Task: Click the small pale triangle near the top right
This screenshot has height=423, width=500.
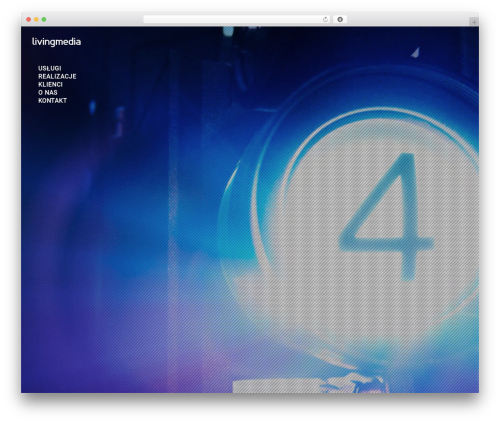Action: point(415,53)
